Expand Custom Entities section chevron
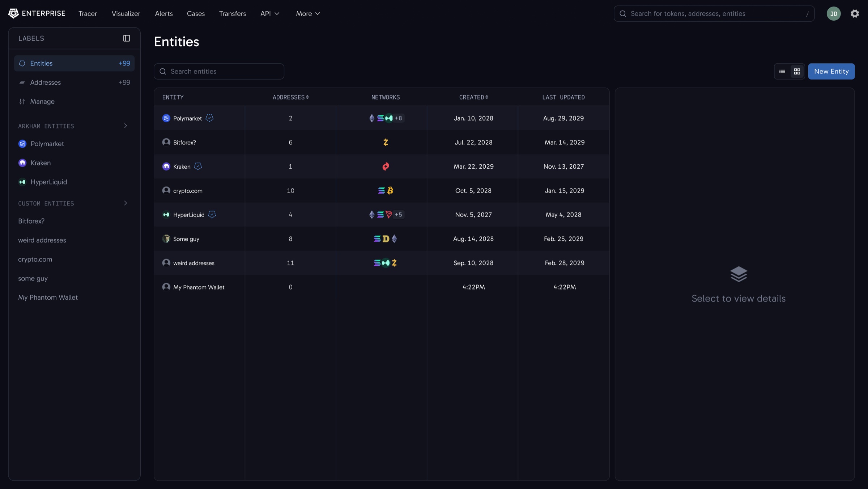The image size is (868, 489). tap(125, 203)
